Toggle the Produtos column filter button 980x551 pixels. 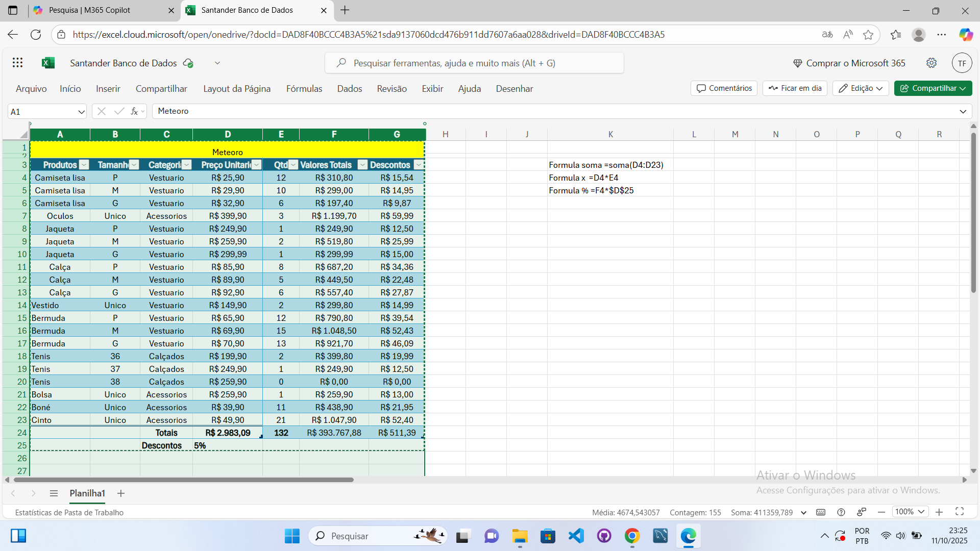tap(84, 165)
